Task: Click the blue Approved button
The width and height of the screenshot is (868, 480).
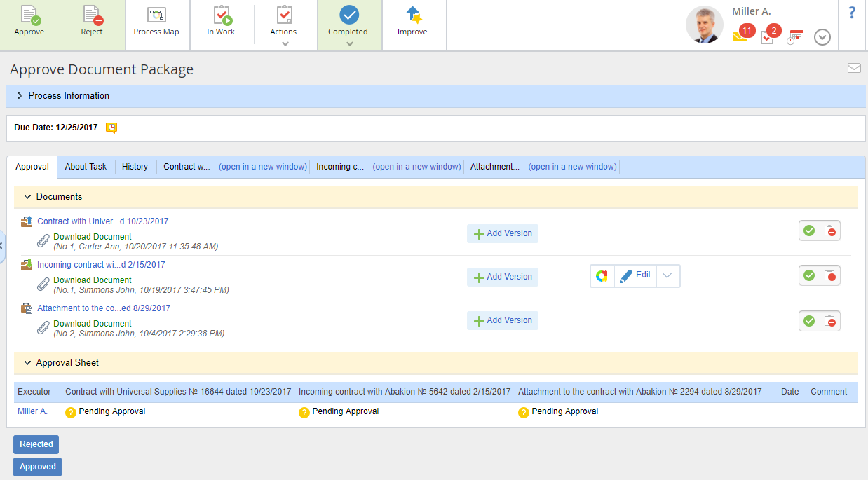Action: point(37,467)
